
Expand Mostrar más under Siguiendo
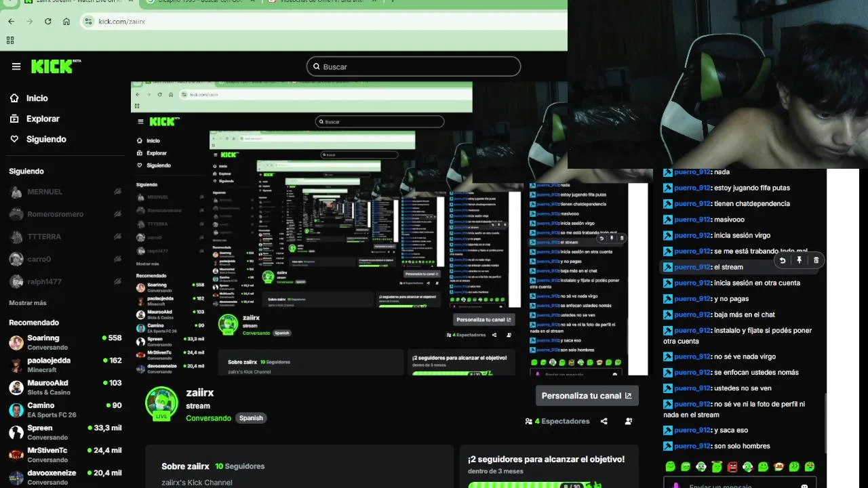click(28, 303)
